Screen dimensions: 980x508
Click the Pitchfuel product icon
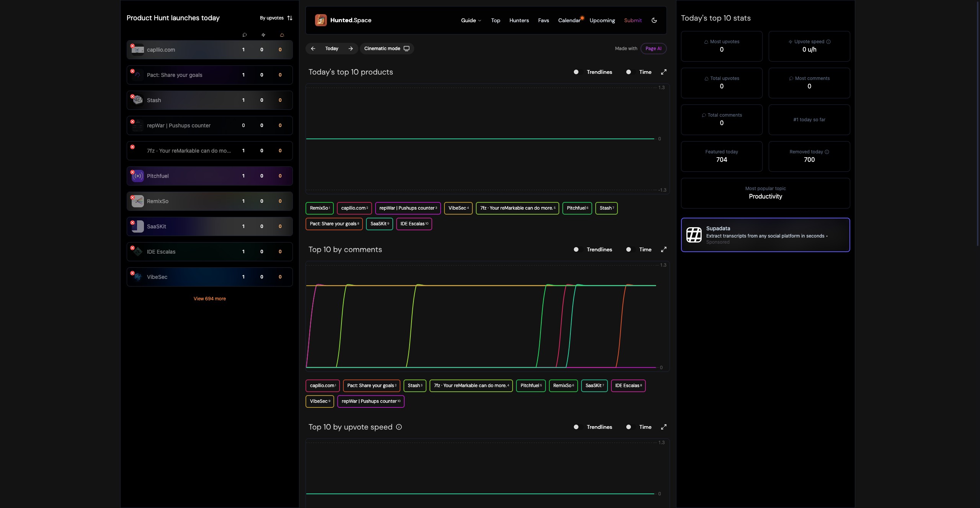[x=138, y=176]
